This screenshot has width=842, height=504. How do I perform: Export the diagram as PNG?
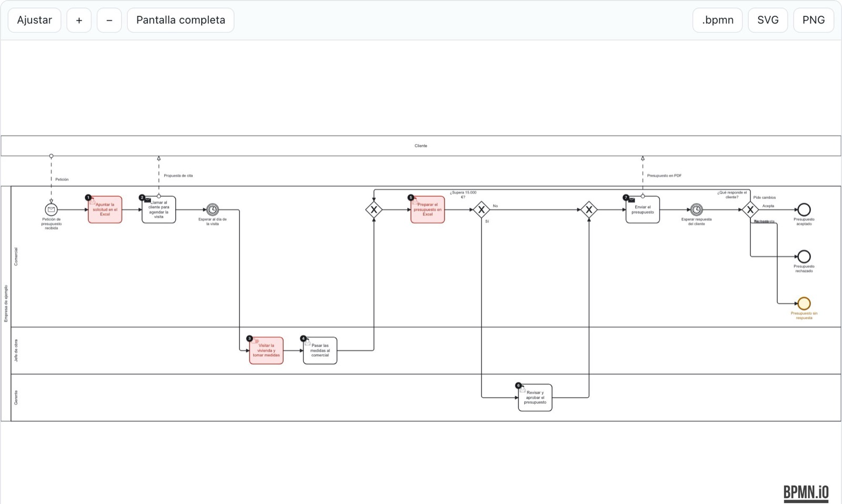814,20
